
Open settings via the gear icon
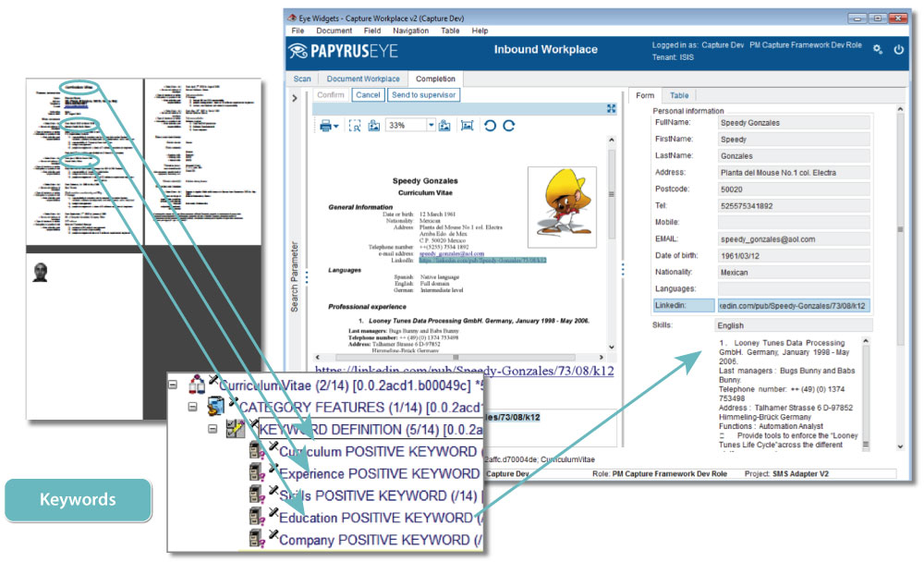click(878, 50)
